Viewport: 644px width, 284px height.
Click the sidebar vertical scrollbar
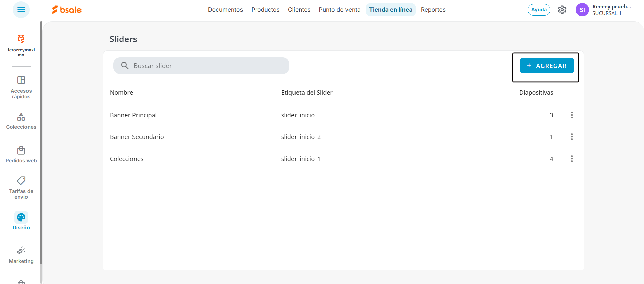tap(41, 143)
